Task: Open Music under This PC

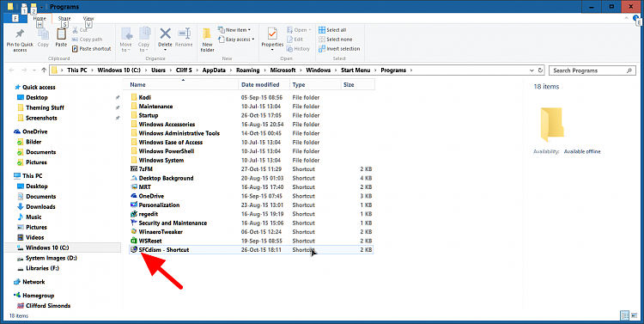Action: click(x=33, y=217)
